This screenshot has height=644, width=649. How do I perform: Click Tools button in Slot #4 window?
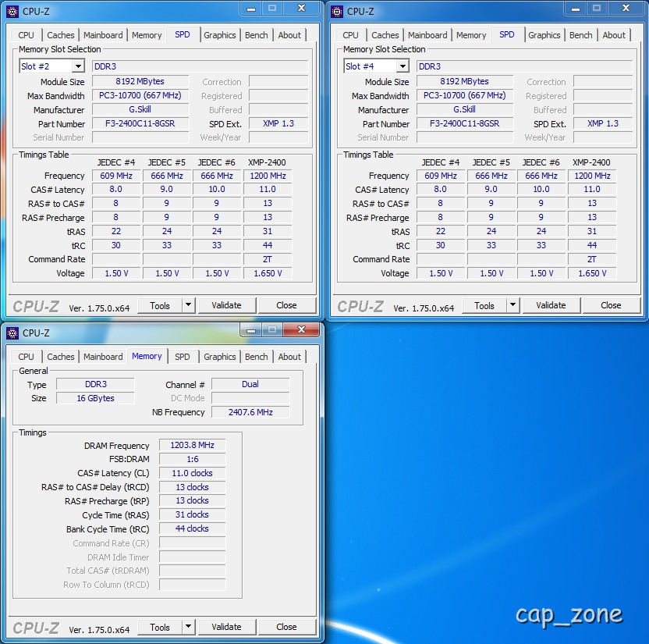pos(484,306)
